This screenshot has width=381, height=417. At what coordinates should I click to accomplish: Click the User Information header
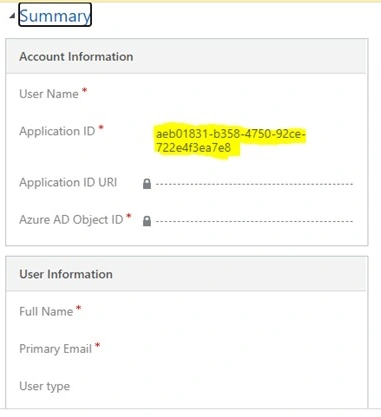coord(66,274)
